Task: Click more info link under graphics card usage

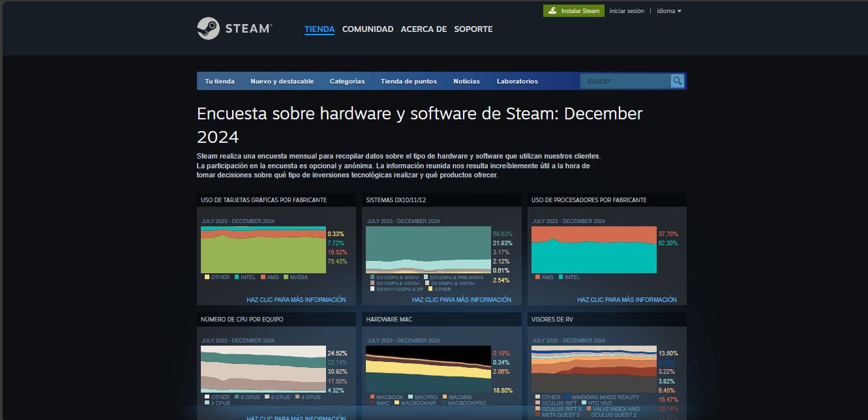Action: coord(296,300)
